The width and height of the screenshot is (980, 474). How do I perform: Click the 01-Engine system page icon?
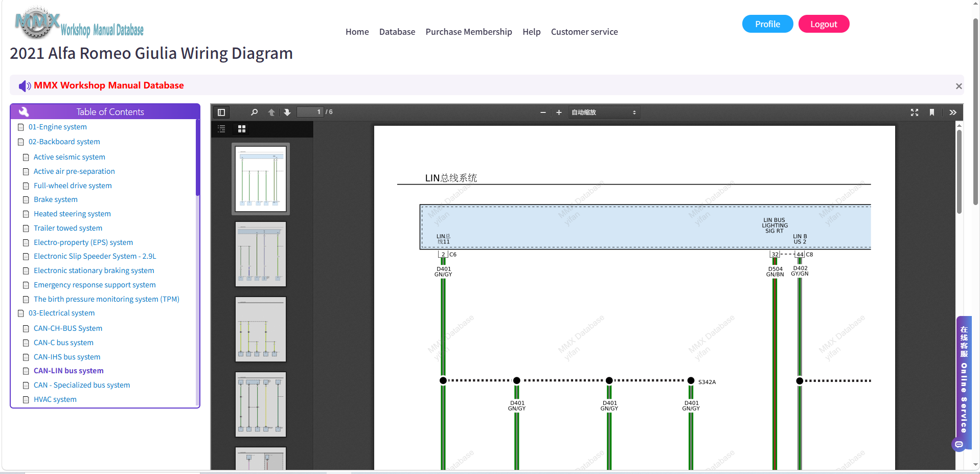[x=21, y=127]
